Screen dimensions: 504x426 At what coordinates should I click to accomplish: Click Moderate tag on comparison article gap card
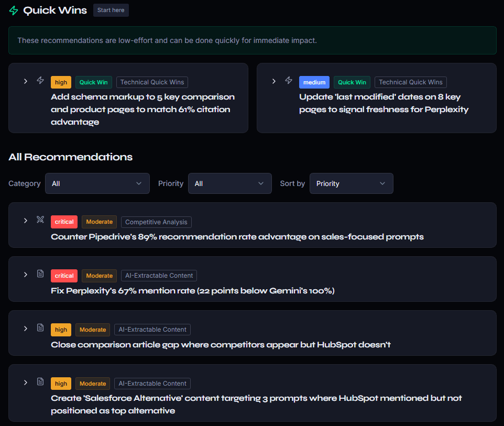(x=93, y=330)
